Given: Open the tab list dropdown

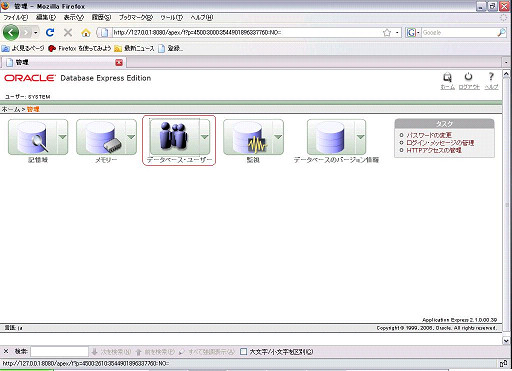Looking at the screenshot, I should click(x=506, y=62).
